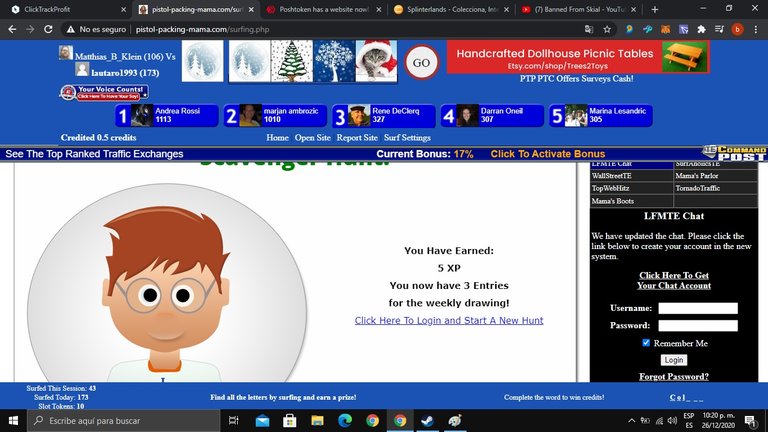Toggle the Remember Me checkbox

646,343
